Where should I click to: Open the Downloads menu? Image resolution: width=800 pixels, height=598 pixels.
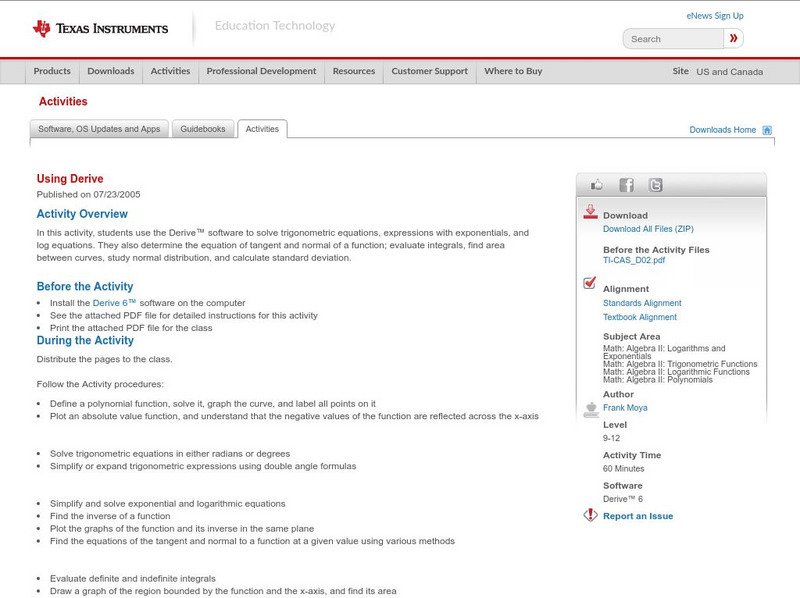point(111,71)
